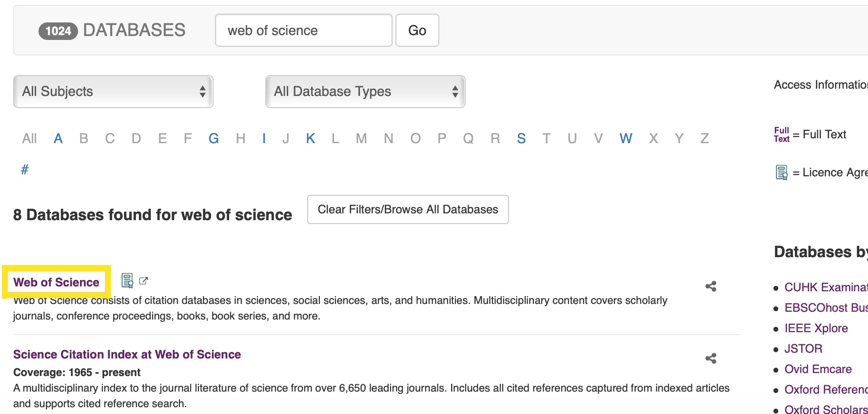Select the letter K filter
Viewport: 868px width, 414px height.
tap(311, 139)
